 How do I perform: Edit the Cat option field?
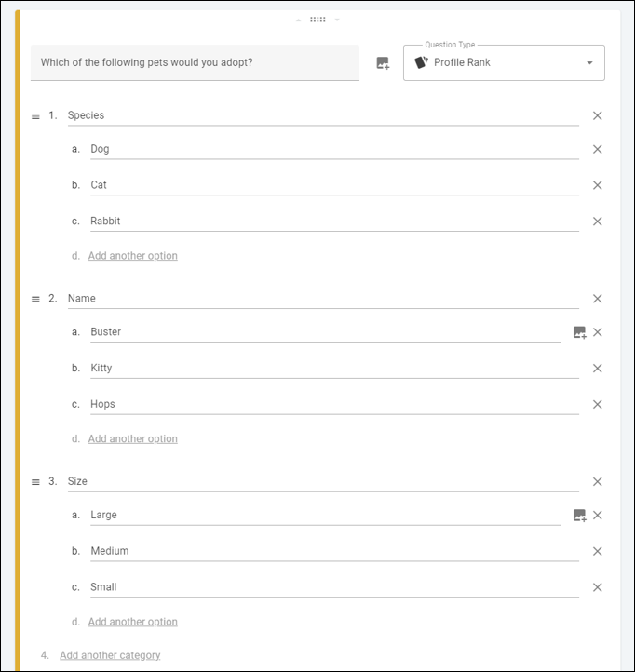pyautogui.click(x=334, y=185)
